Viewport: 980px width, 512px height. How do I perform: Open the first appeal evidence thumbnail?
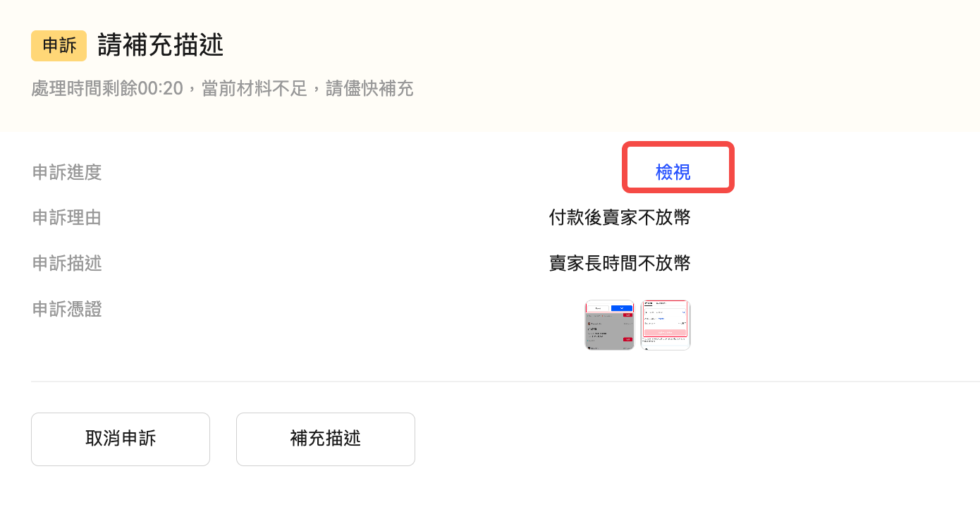click(x=609, y=325)
